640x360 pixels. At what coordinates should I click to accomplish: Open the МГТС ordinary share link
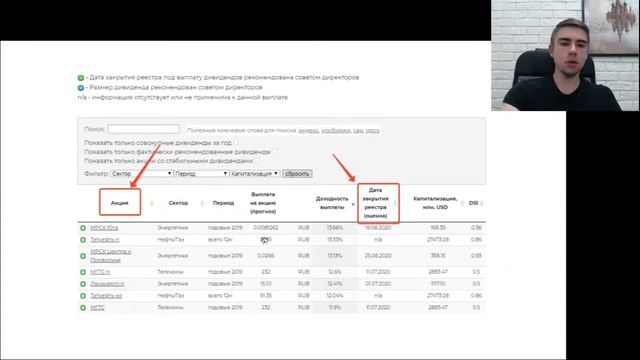(x=98, y=307)
